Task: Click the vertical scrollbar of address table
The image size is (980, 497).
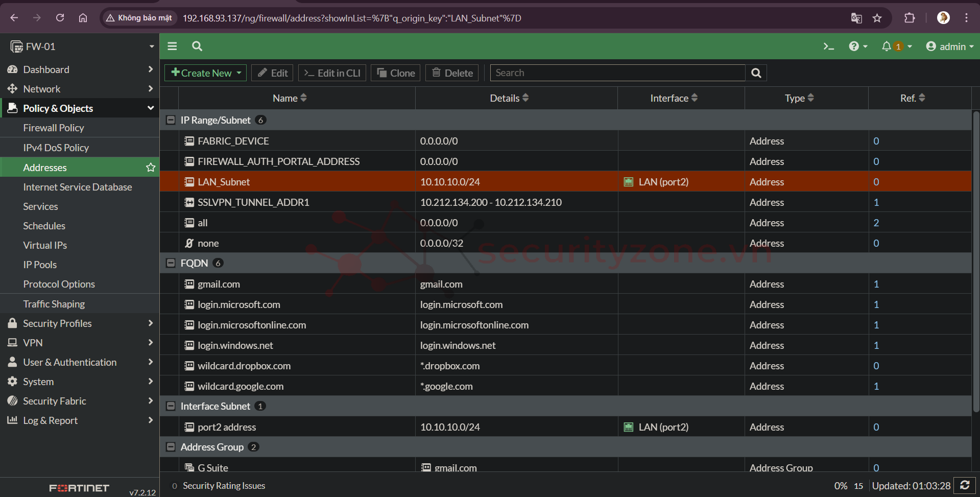Action: (975, 261)
